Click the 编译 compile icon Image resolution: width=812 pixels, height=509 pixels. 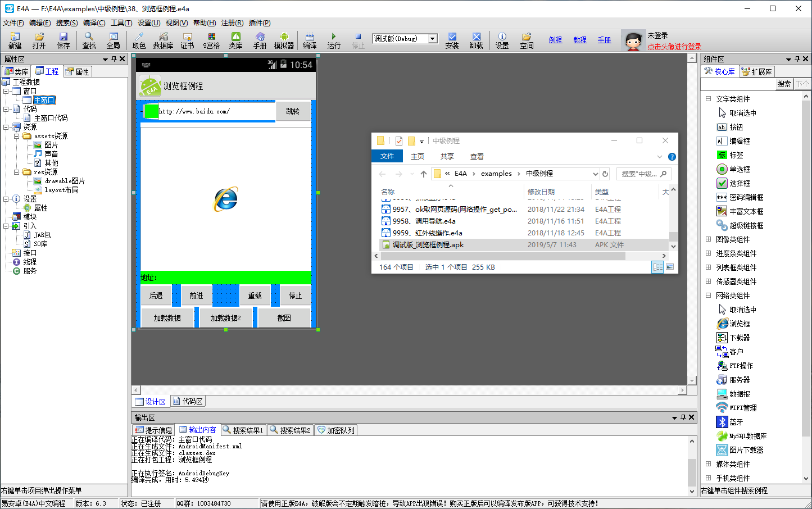310,40
